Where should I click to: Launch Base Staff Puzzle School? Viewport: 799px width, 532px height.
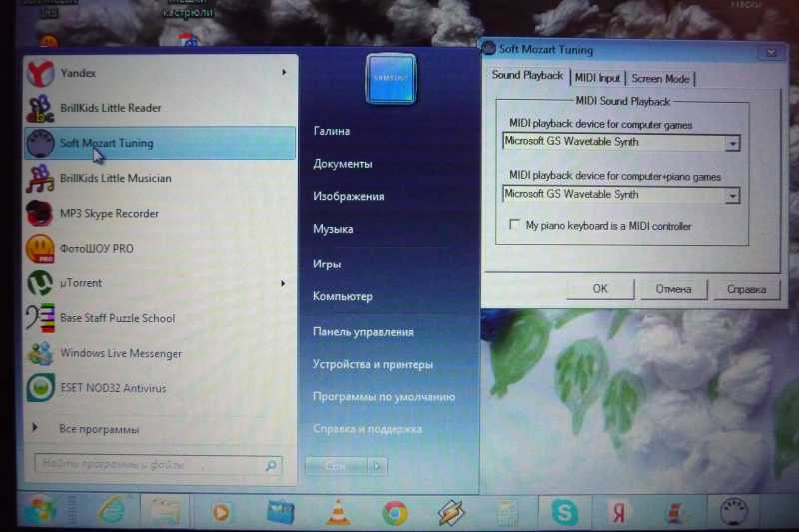[x=160, y=318]
